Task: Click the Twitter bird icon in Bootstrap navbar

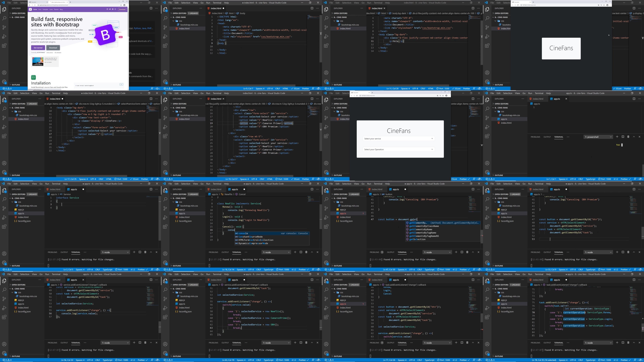Action: coord(110,9)
